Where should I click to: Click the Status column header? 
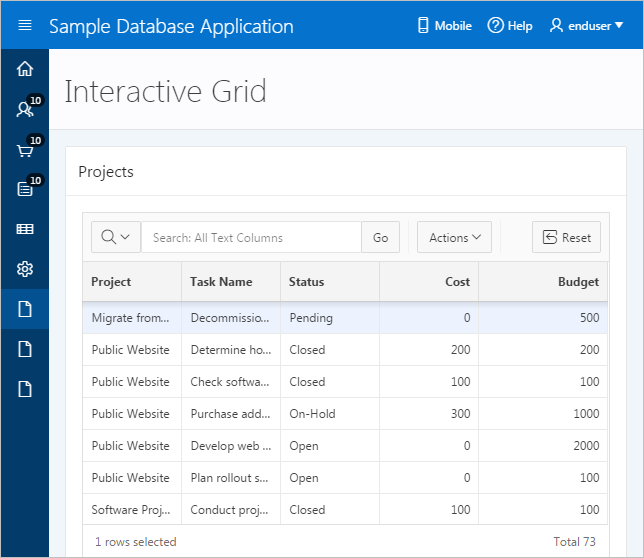tap(329, 282)
